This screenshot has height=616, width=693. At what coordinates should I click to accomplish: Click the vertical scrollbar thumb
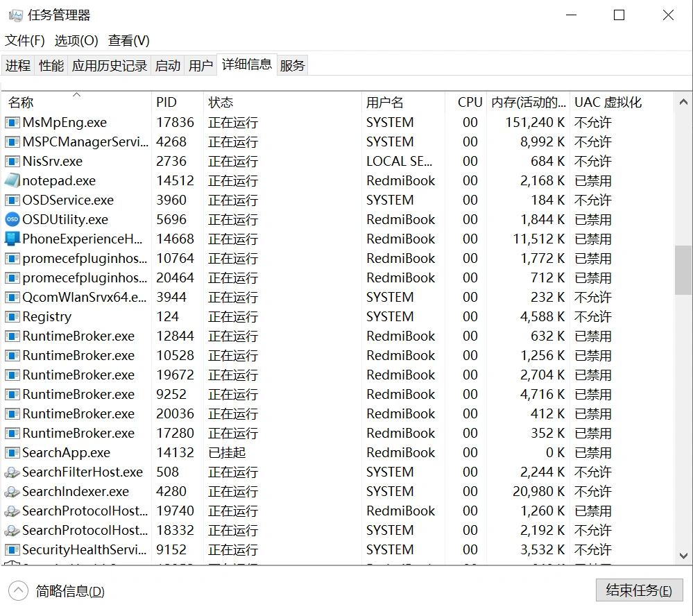[683, 270]
